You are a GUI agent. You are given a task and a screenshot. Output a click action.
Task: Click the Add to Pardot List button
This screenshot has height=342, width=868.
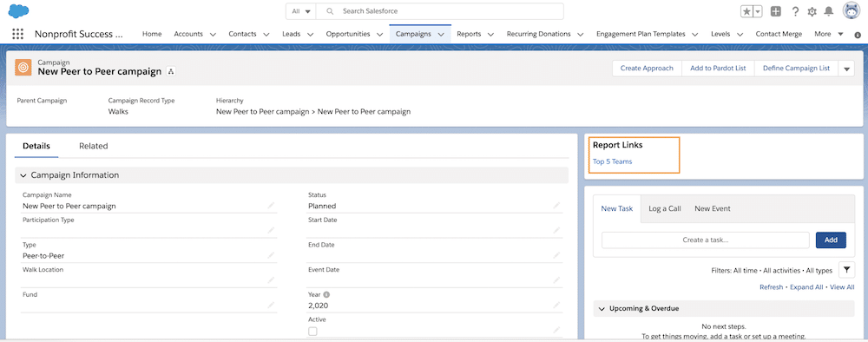tap(718, 69)
